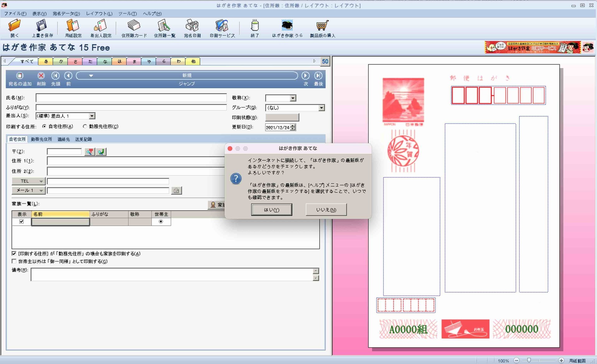Click the 備考 notes text area
The image size is (597, 364).
pos(172,274)
